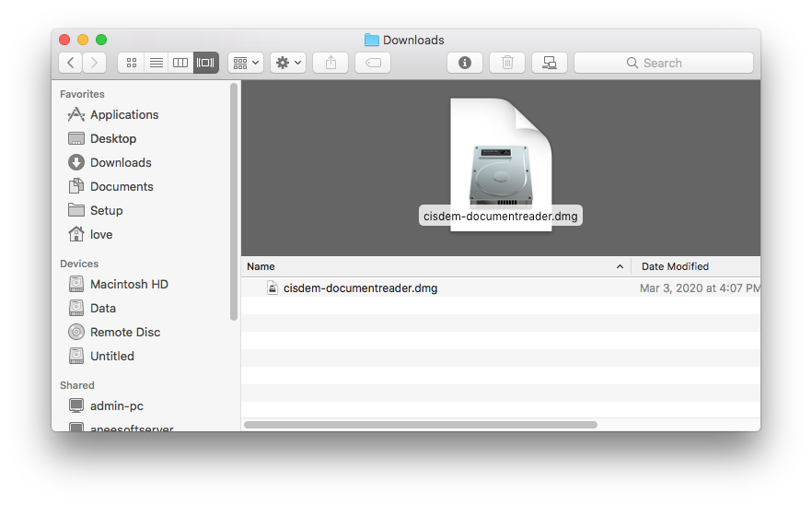The height and width of the screenshot is (505, 812).
Task: Select Macintosh HD under Devices
Action: [129, 284]
